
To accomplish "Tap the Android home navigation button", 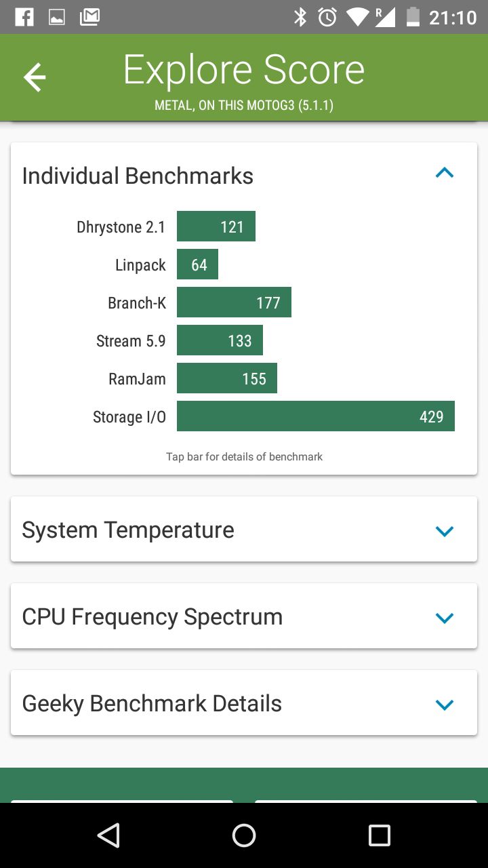I will (x=244, y=835).
